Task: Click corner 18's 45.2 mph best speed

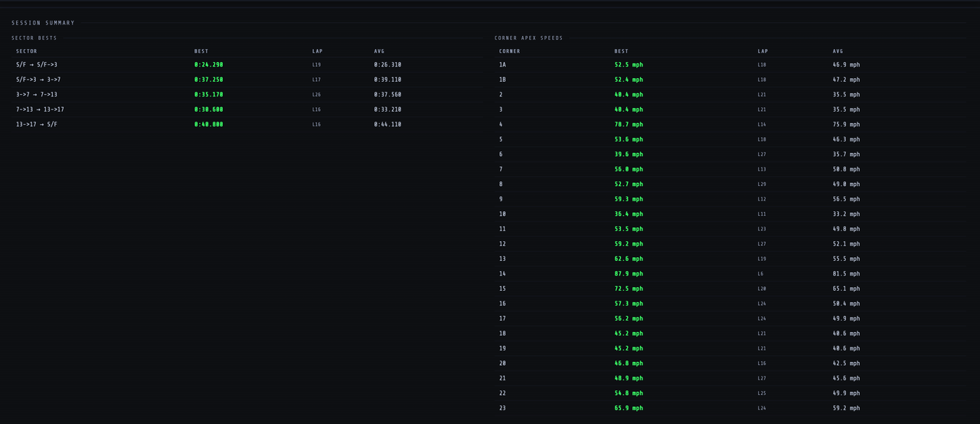Action: [x=629, y=334]
